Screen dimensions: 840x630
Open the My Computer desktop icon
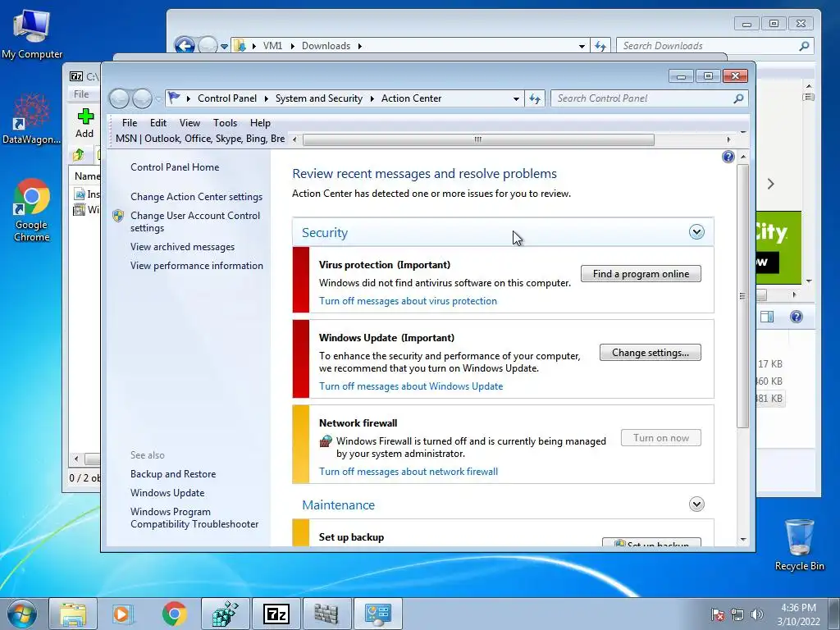(32, 34)
